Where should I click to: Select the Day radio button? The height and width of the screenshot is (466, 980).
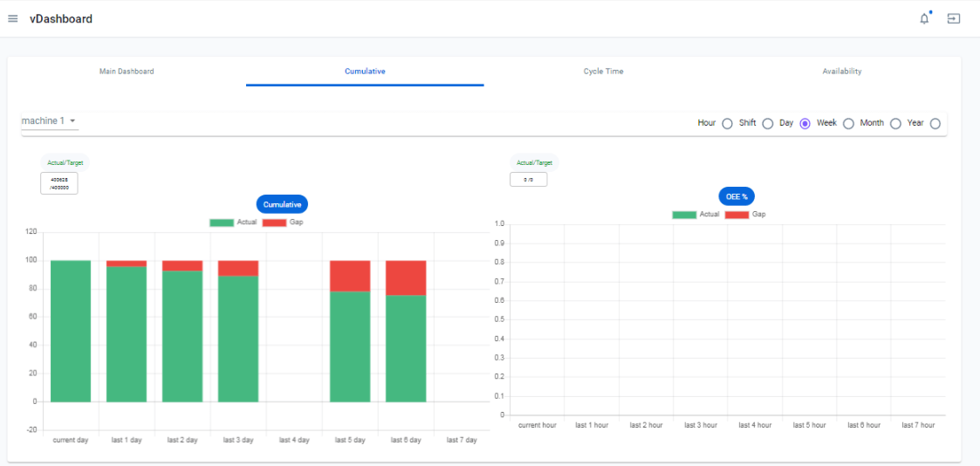[805, 124]
